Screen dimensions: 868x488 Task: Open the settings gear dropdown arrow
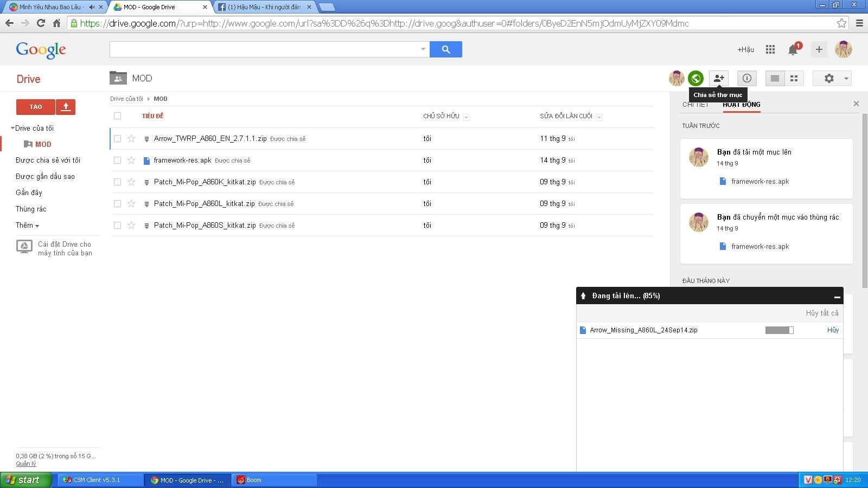coord(846,79)
